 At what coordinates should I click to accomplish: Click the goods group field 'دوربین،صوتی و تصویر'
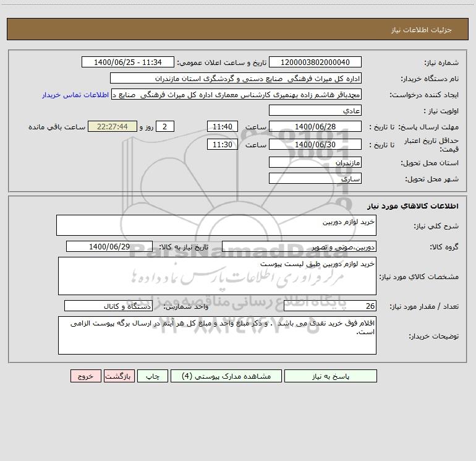[299, 246]
